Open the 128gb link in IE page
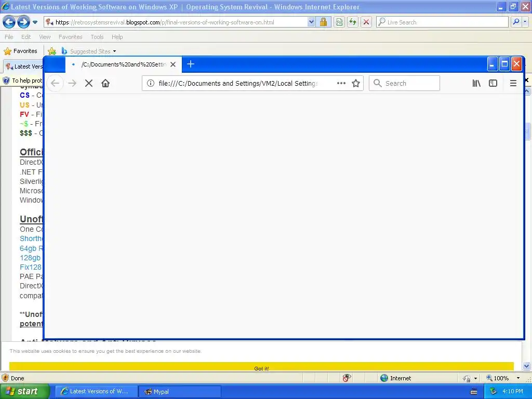 click(x=30, y=258)
